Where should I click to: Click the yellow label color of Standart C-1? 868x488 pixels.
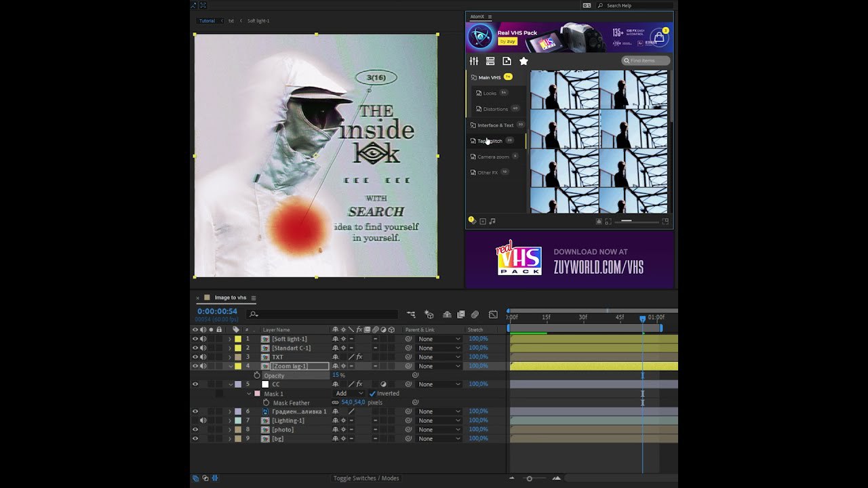click(x=238, y=348)
